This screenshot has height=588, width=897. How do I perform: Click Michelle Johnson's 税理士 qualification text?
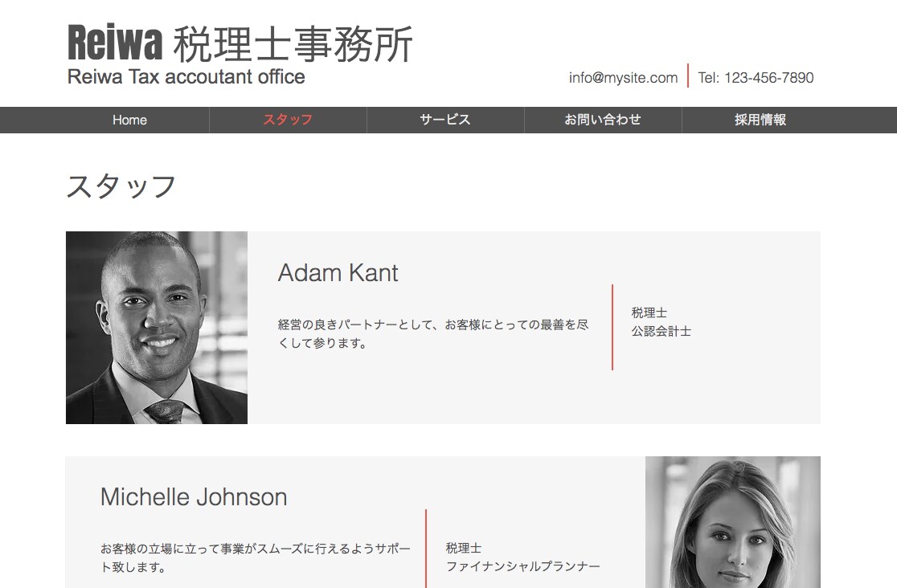464,548
